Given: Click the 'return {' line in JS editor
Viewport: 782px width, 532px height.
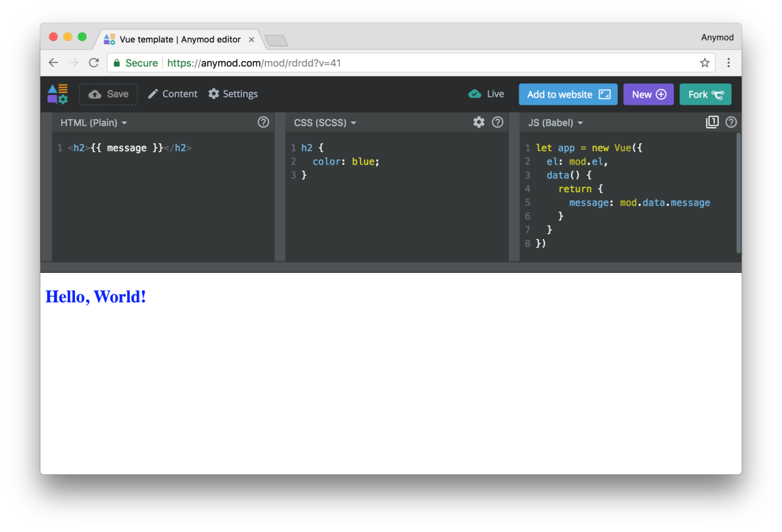Looking at the screenshot, I should tap(581, 189).
